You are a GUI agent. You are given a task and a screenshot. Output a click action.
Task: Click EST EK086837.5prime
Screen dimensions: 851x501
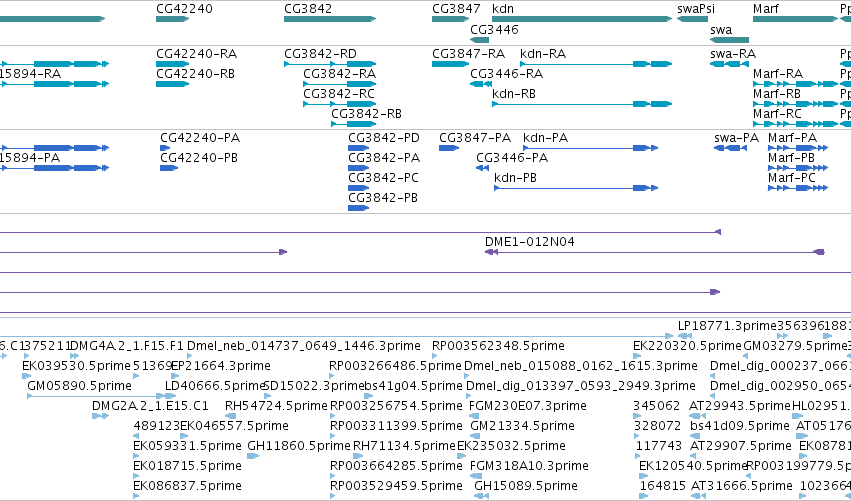[x=187, y=486]
